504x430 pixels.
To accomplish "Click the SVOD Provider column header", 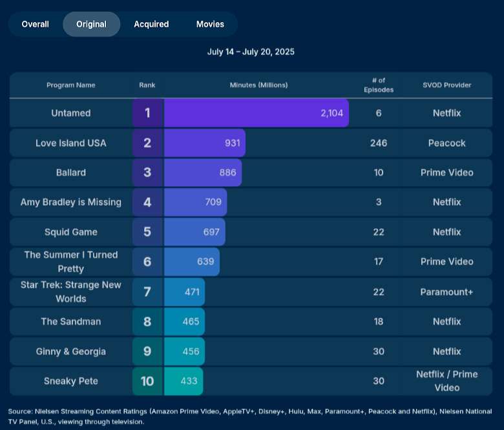I will (x=446, y=85).
